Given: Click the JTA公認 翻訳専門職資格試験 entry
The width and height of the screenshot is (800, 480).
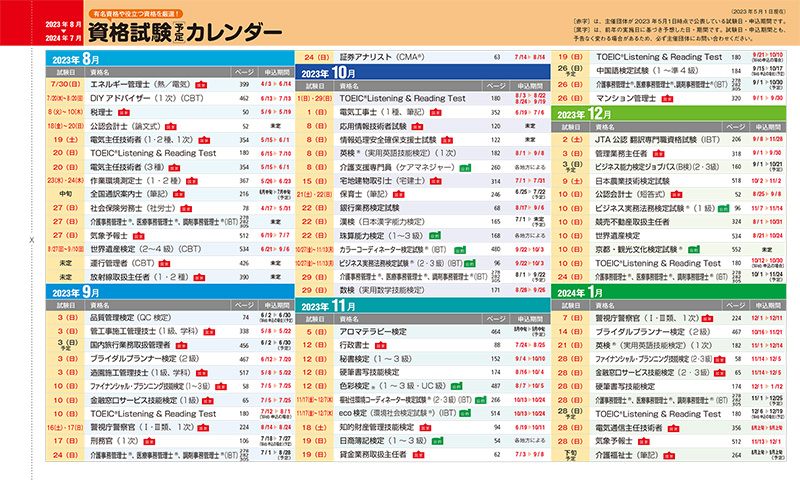Looking at the screenshot, I should coord(658,140).
